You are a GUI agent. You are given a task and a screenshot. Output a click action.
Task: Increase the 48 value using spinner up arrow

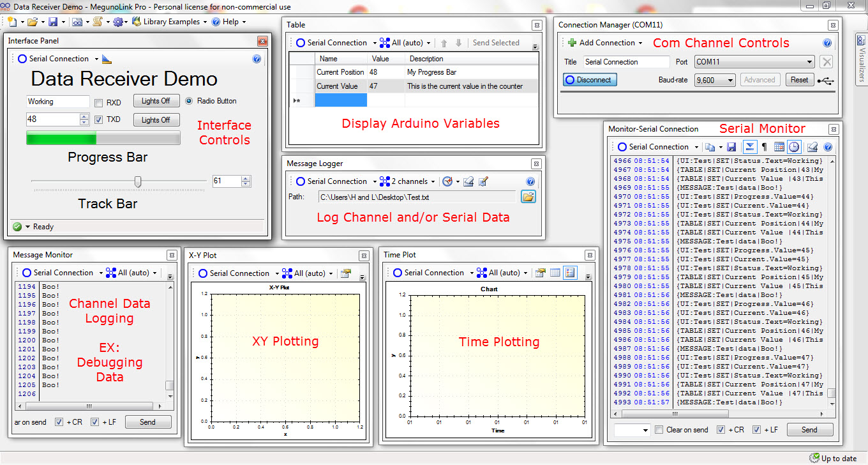pyautogui.click(x=84, y=117)
